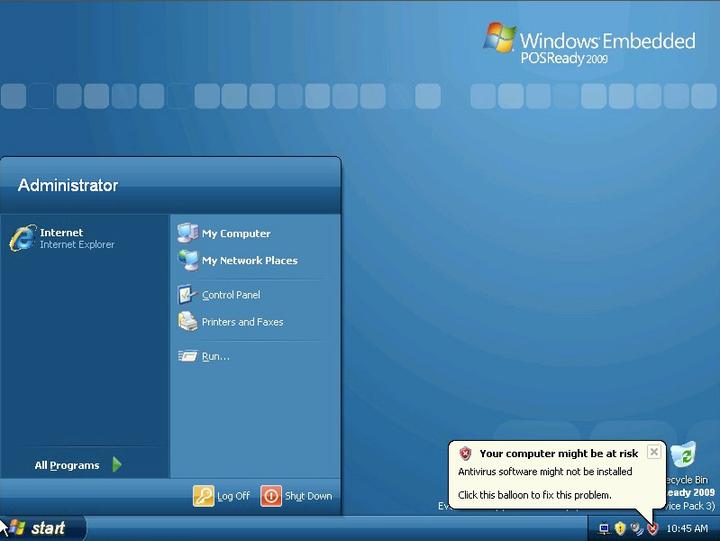Click the red Security Center shield tray icon

(x=652, y=528)
